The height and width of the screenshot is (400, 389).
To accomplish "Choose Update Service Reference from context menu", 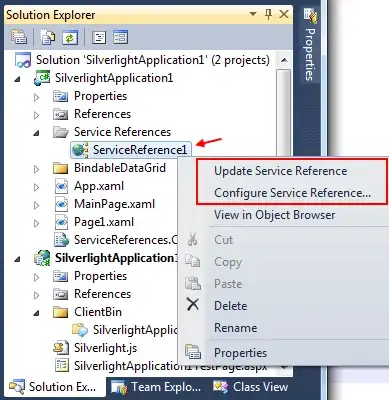I will click(281, 171).
